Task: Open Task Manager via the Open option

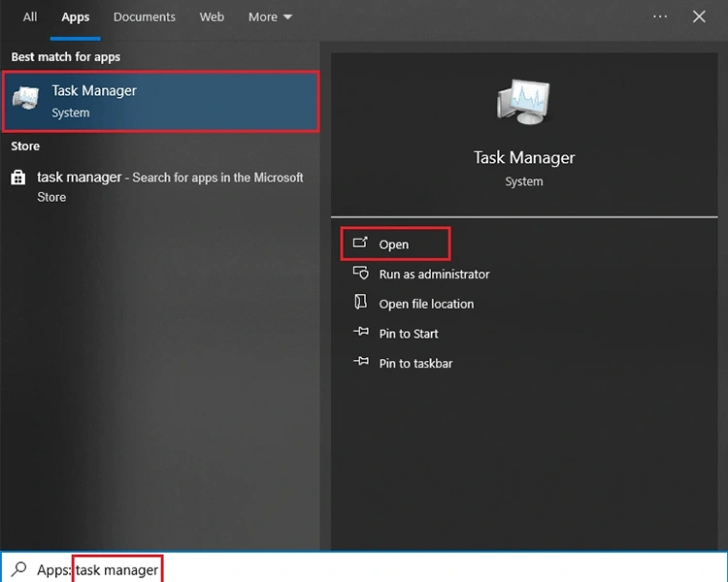Action: 395,244
